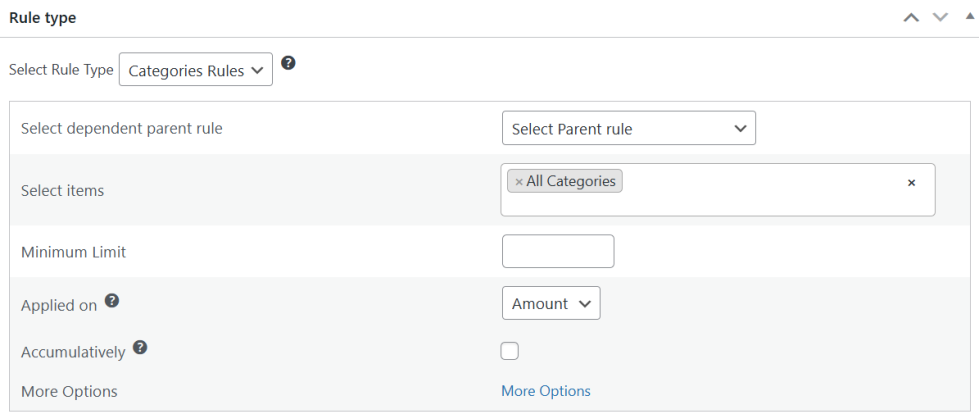Remove the All Categories tag
Viewport: 979px width, 414px height.
coord(519,182)
